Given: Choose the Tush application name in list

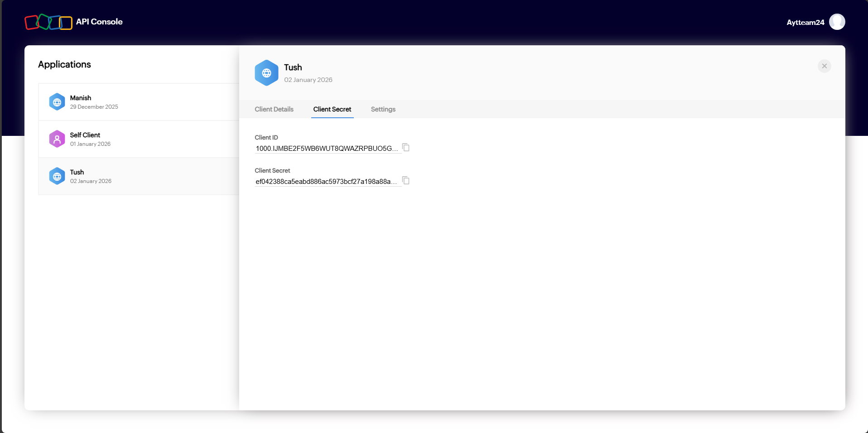Looking at the screenshot, I should pyautogui.click(x=77, y=172).
